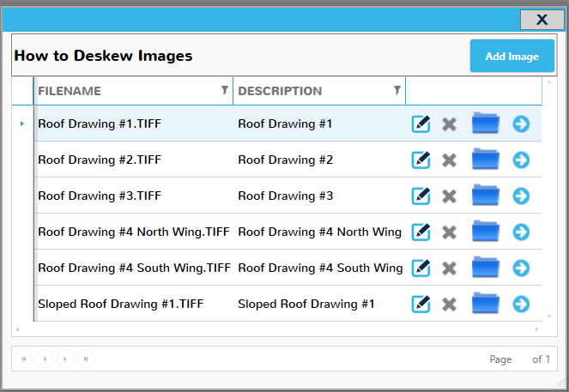This screenshot has height=392, width=569.
Task: Open FILENAME column filter
Action: point(225,90)
